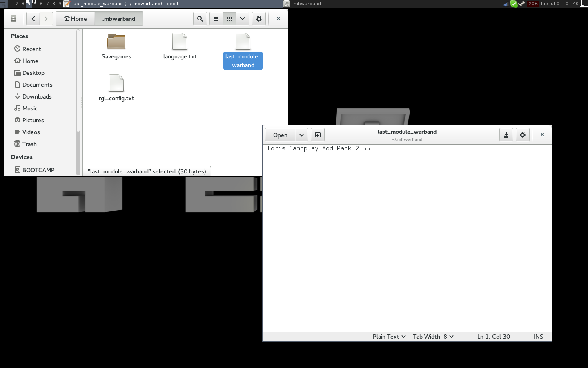Click the rgl_config.txt file name
The height and width of the screenshot is (368, 588).
116,99
